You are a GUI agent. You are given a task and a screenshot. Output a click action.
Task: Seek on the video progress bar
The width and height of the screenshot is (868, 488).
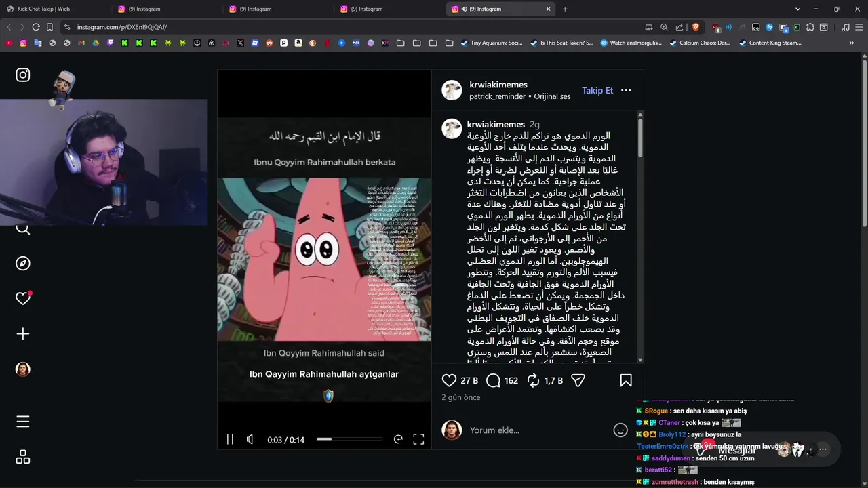349,439
